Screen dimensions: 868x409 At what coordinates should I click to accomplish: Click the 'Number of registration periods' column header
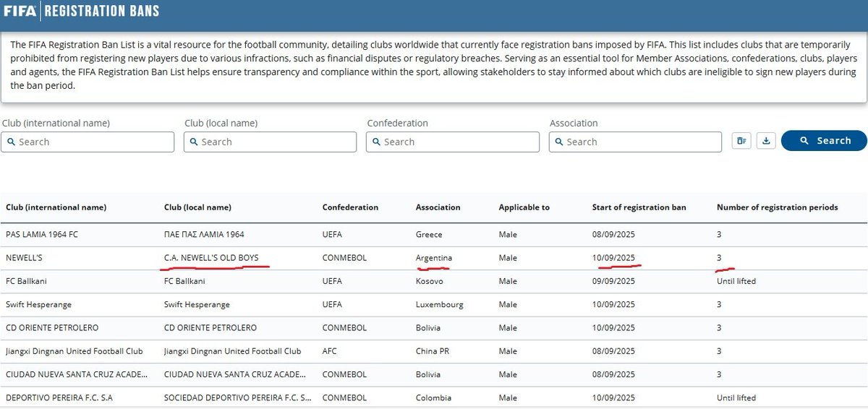point(778,207)
